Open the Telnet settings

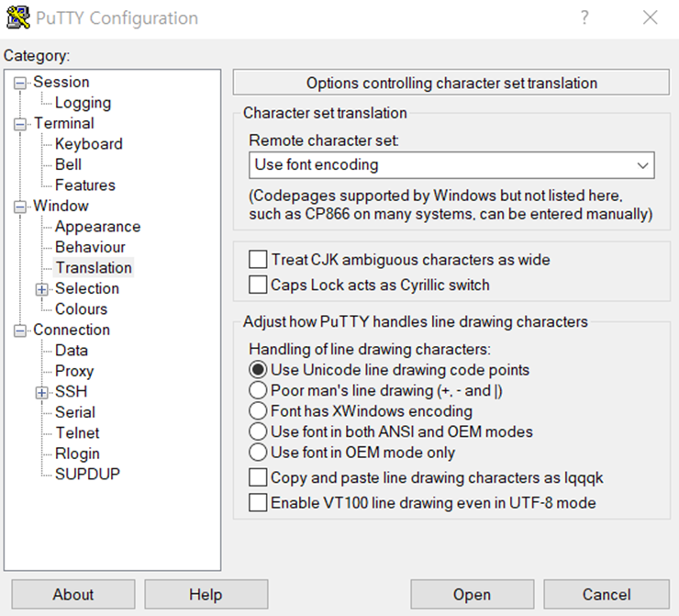(x=77, y=432)
